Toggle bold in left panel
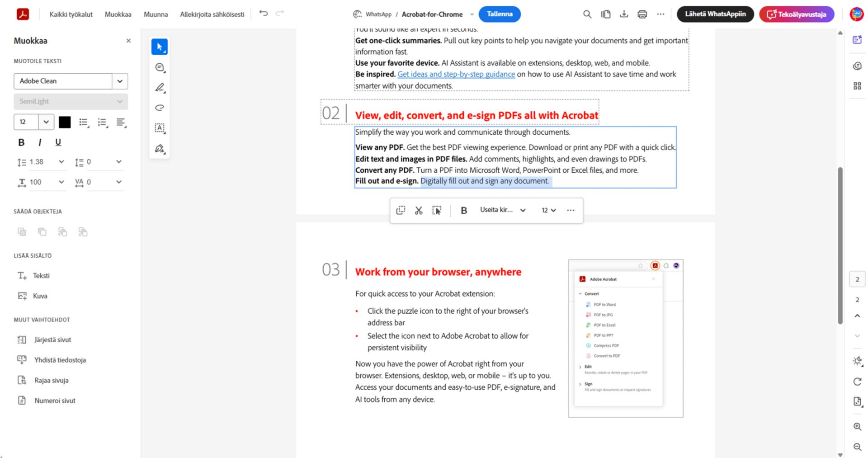The image size is (868, 458). pyautogui.click(x=21, y=142)
